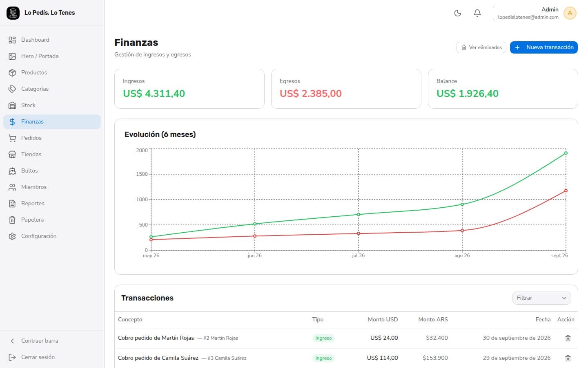The width and height of the screenshot is (588, 368).
Task: Delete the Martín Rojas transaction row
Action: point(568,338)
